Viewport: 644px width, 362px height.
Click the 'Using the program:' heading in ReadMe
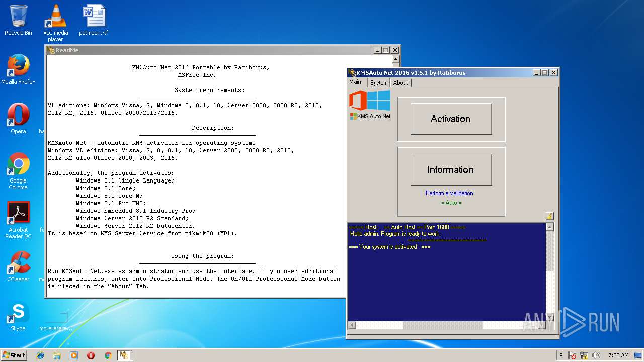202,256
